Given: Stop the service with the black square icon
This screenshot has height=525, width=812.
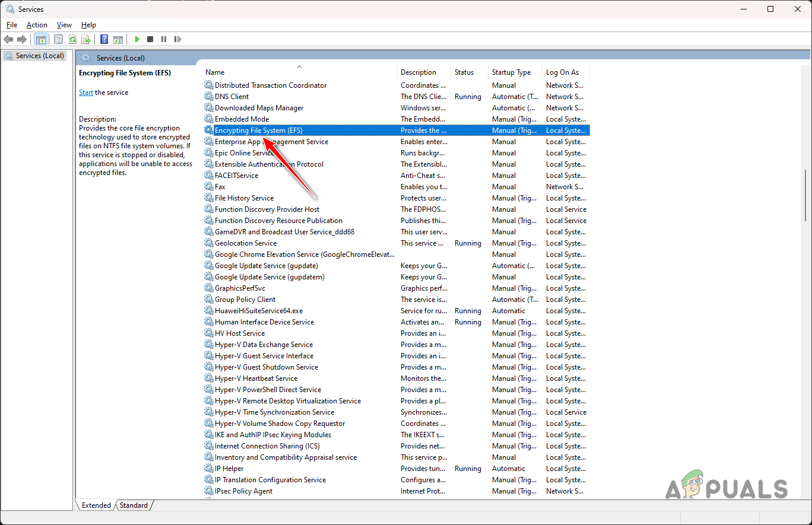Looking at the screenshot, I should [150, 39].
